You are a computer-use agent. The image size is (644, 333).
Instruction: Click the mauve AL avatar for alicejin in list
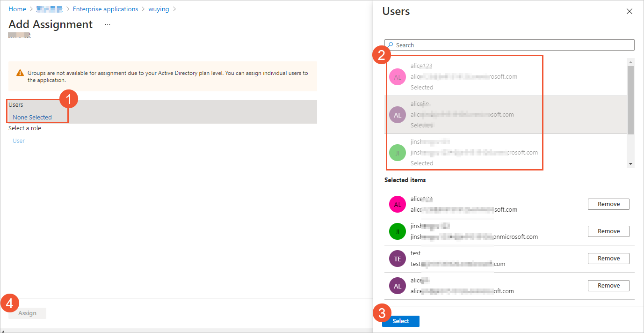coord(398,115)
